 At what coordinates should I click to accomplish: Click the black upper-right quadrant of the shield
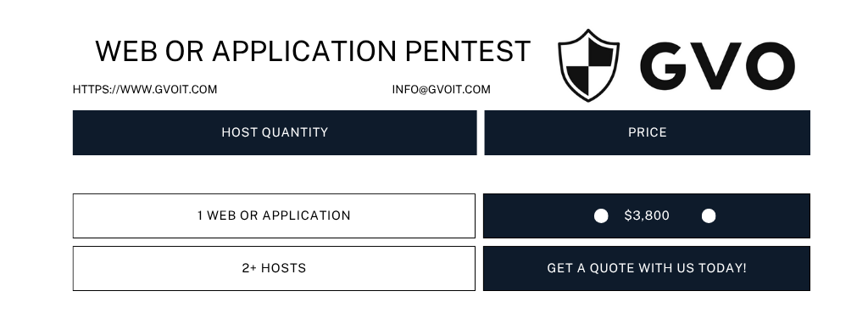601,53
